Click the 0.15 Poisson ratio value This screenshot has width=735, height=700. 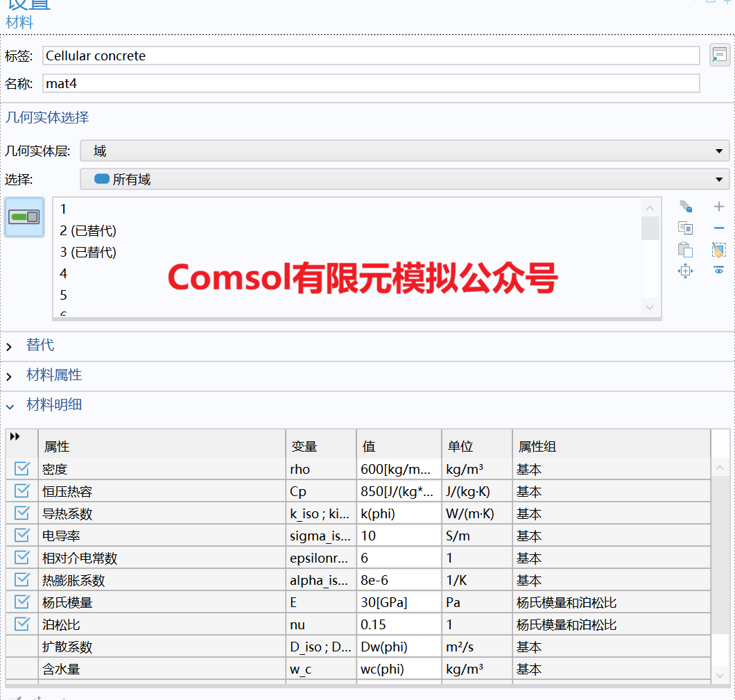[x=399, y=624]
